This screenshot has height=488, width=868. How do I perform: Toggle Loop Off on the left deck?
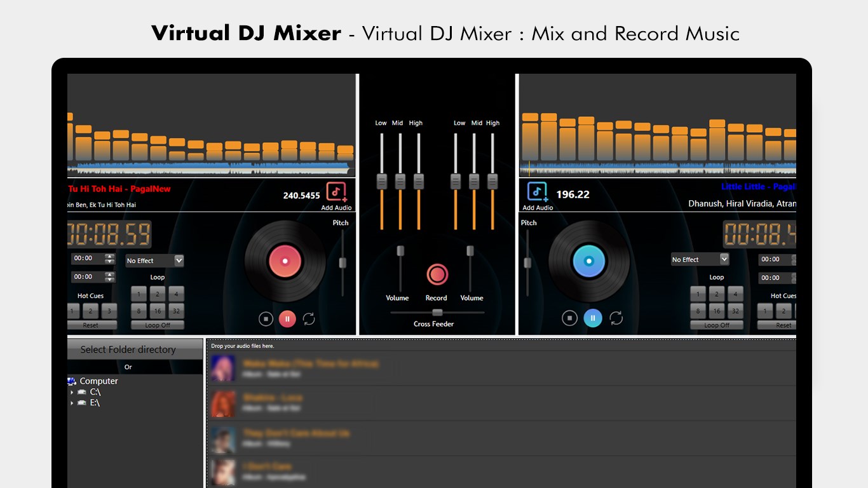click(x=157, y=325)
